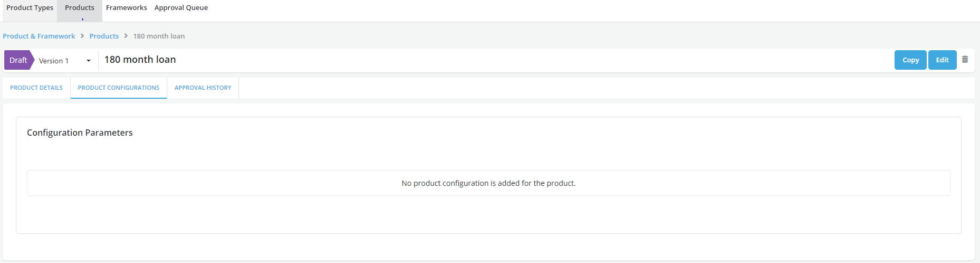Screen dimensions: 980x263
Task: Select the PRODUCT CONFIGURATIONS tab
Action: pyautogui.click(x=119, y=88)
